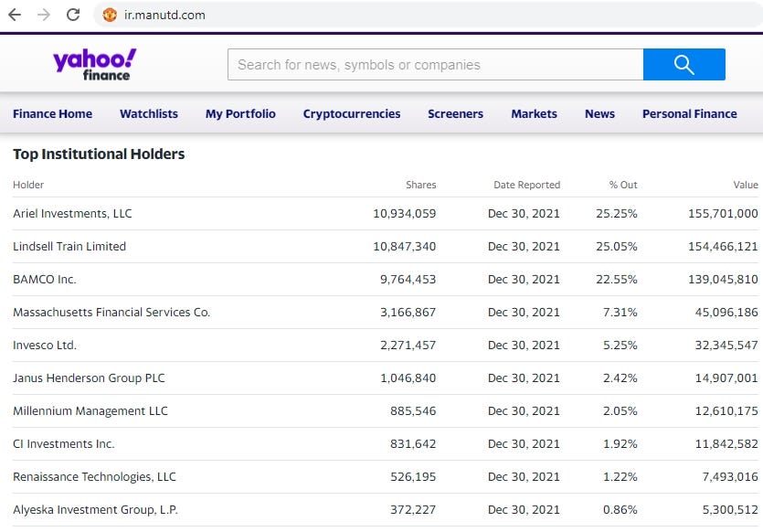Screen dimensions: 763x532
Task: Click the 5.25% out cell
Action: coord(620,346)
